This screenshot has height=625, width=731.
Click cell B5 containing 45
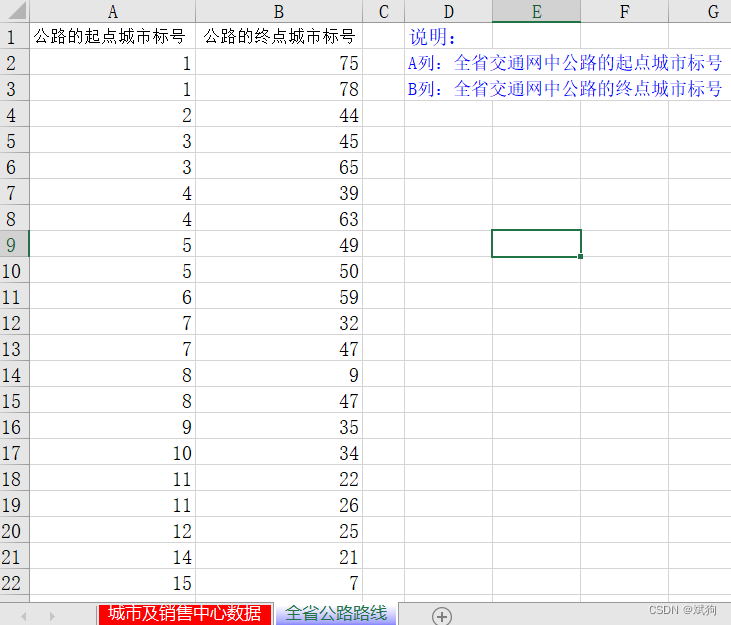click(x=279, y=140)
